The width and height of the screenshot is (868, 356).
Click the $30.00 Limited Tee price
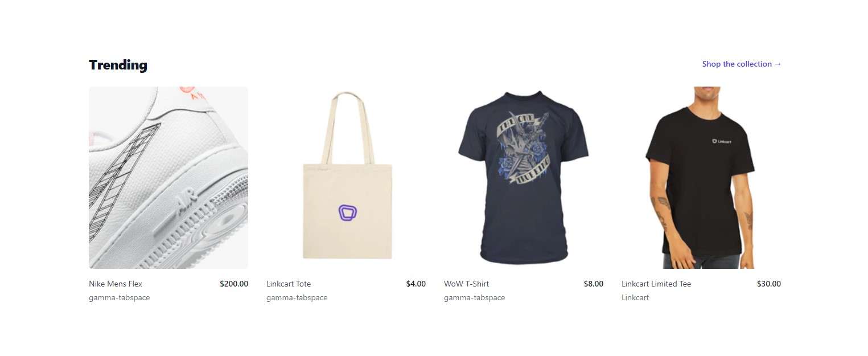(769, 284)
